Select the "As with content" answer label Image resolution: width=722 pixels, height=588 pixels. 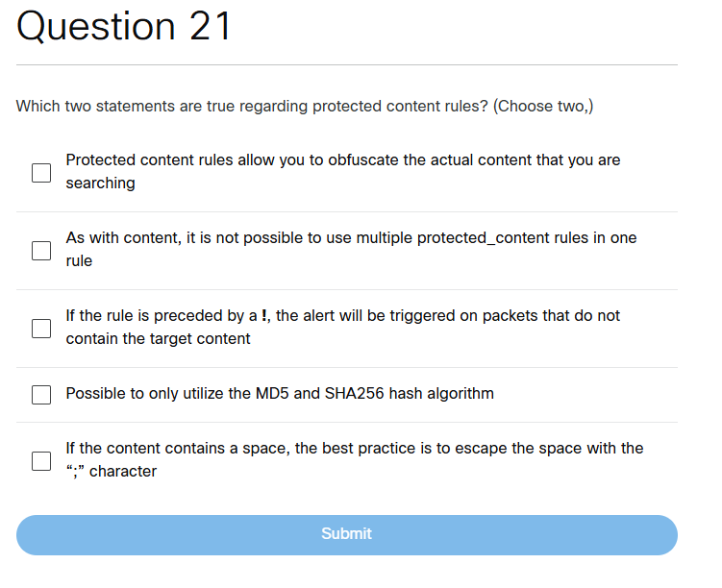pyautogui.click(x=350, y=249)
